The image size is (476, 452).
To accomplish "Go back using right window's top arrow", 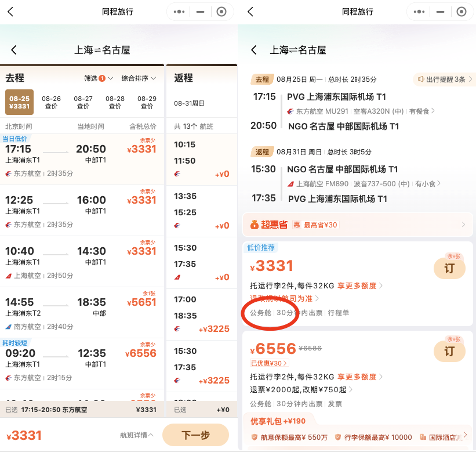I will (250, 12).
